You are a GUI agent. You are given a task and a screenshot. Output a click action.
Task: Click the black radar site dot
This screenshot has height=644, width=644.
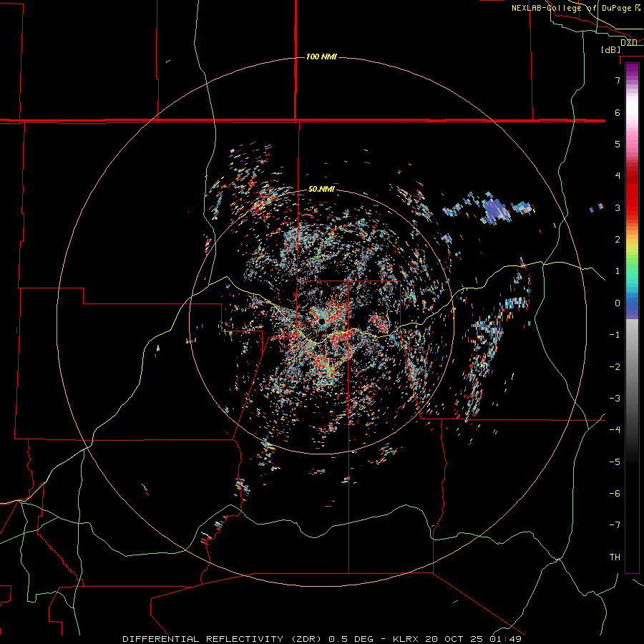[x=322, y=321]
